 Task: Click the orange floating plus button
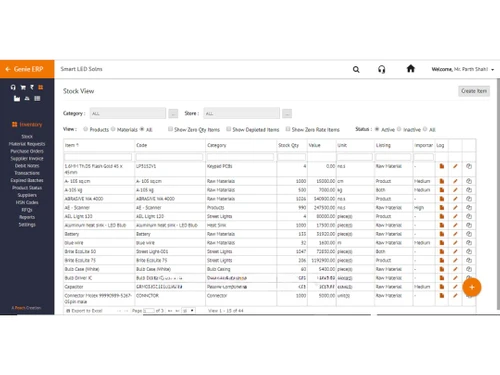tap(472, 287)
